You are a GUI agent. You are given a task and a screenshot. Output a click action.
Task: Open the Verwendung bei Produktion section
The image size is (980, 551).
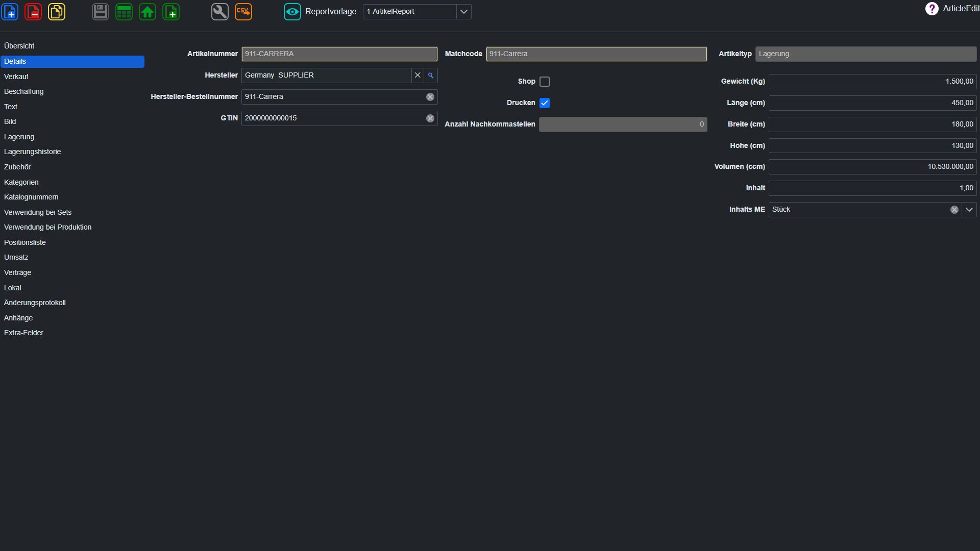click(x=72, y=228)
